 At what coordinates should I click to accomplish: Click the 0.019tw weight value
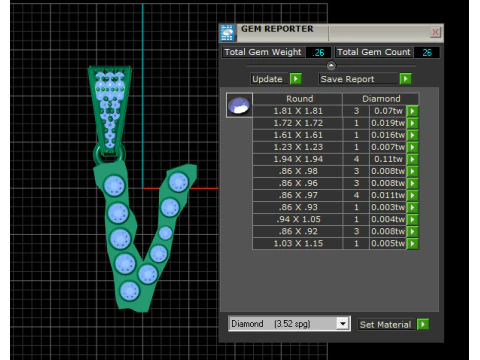pos(388,123)
